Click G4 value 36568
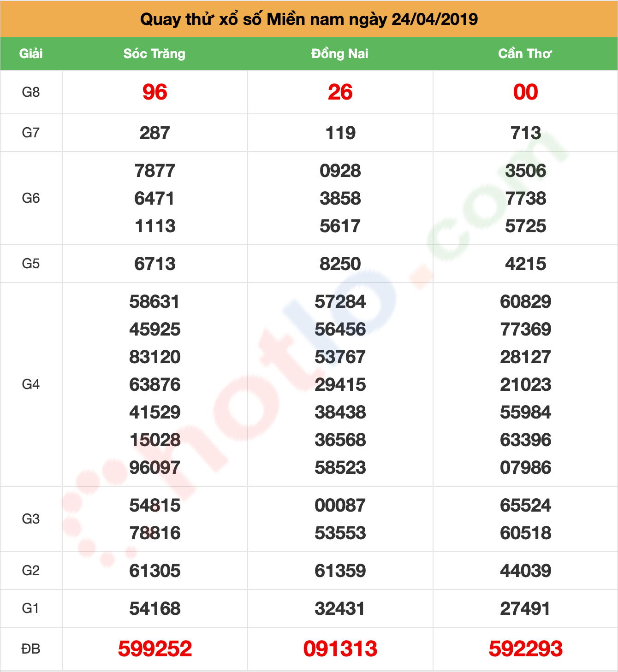This screenshot has width=618, height=672. click(x=340, y=440)
